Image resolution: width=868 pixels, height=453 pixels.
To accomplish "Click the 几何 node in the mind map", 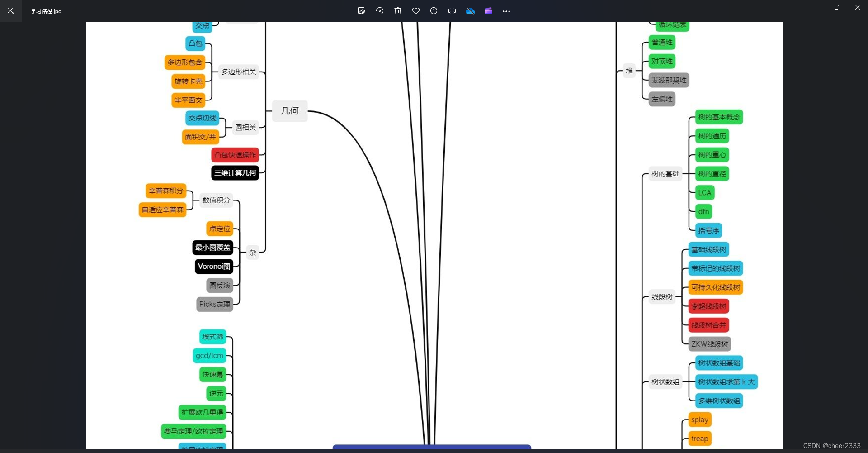I will [290, 111].
